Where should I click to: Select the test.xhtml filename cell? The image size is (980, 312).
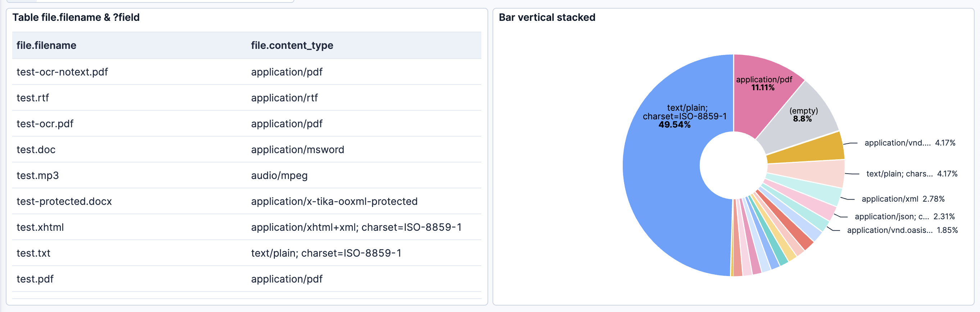[x=40, y=227]
